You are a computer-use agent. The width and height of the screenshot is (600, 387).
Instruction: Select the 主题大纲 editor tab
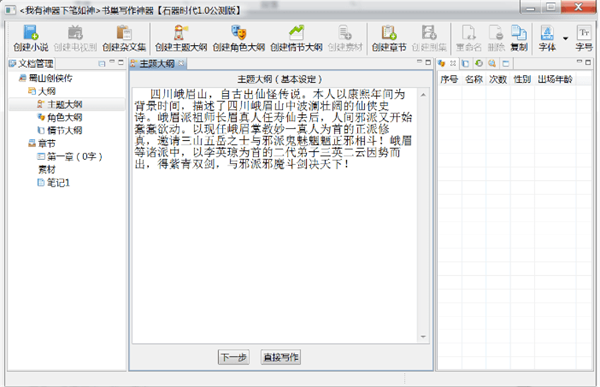157,64
